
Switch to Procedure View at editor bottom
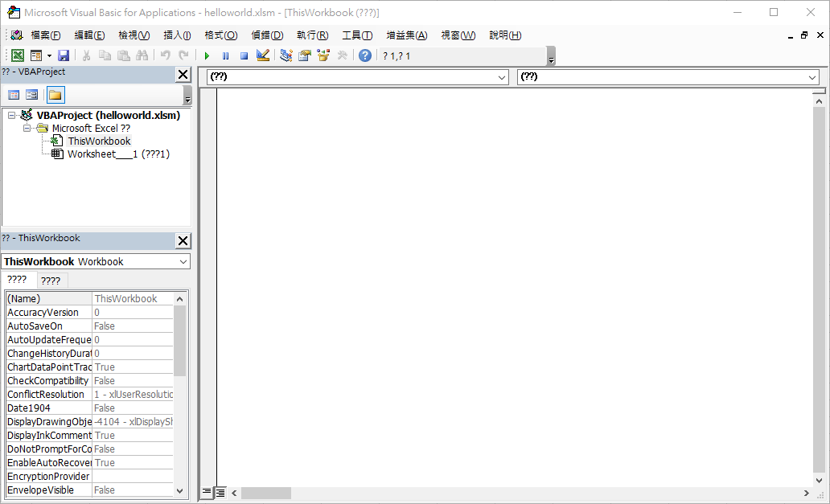pyautogui.click(x=207, y=492)
